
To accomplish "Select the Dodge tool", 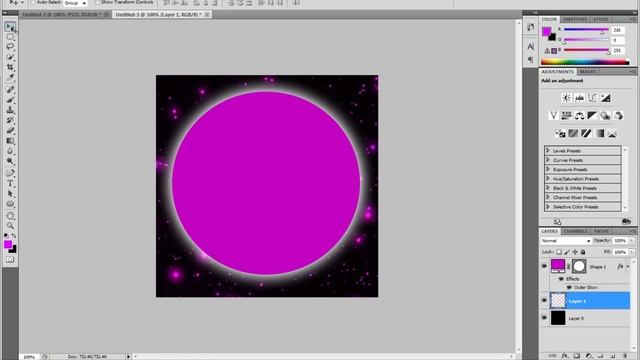I will click(x=10, y=161).
